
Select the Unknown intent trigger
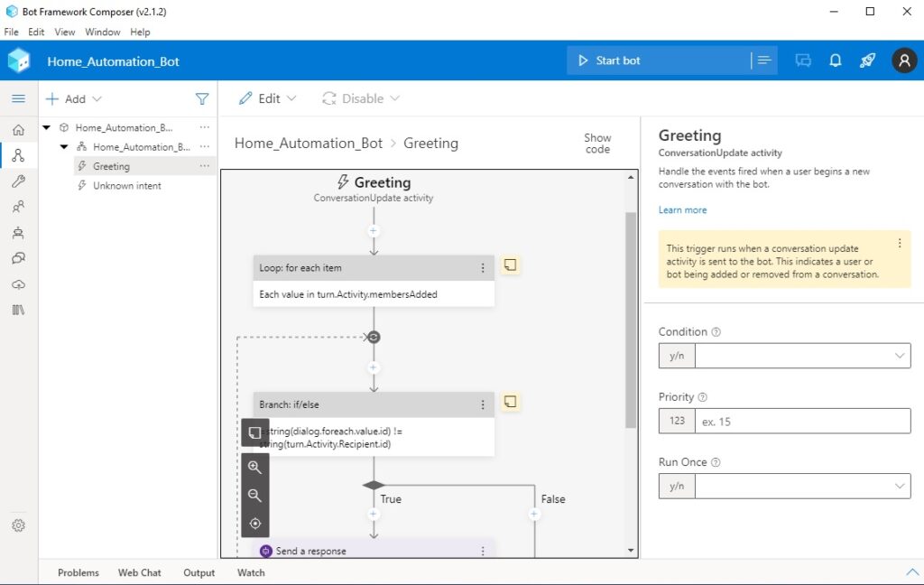point(126,185)
